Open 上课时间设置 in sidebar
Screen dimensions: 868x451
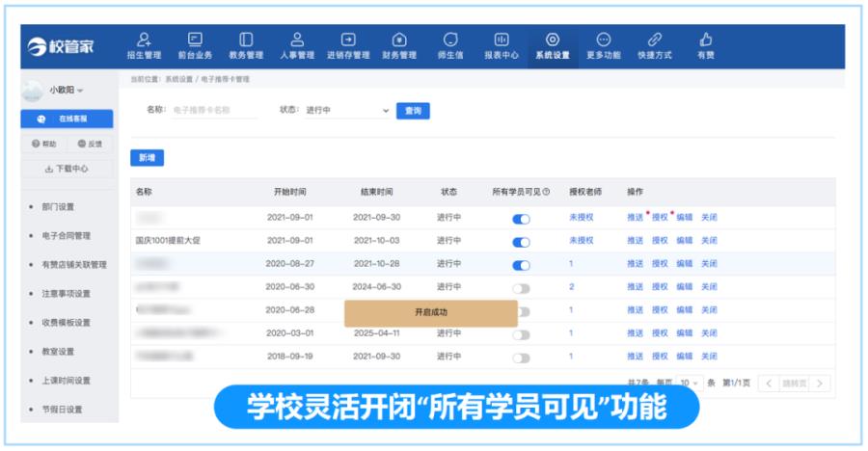click(67, 381)
